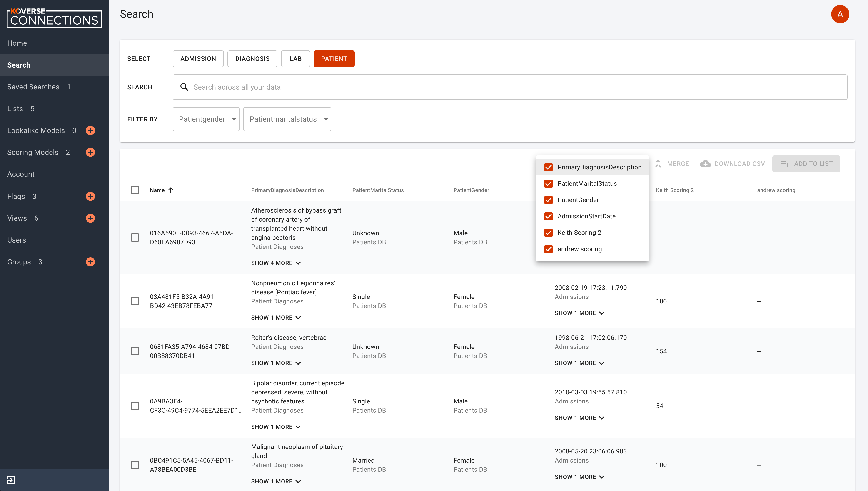This screenshot has height=491, width=868.
Task: Click patient name 03A481F5-B32A-4A91-BD42-43EB78FEBA77
Action: click(183, 301)
